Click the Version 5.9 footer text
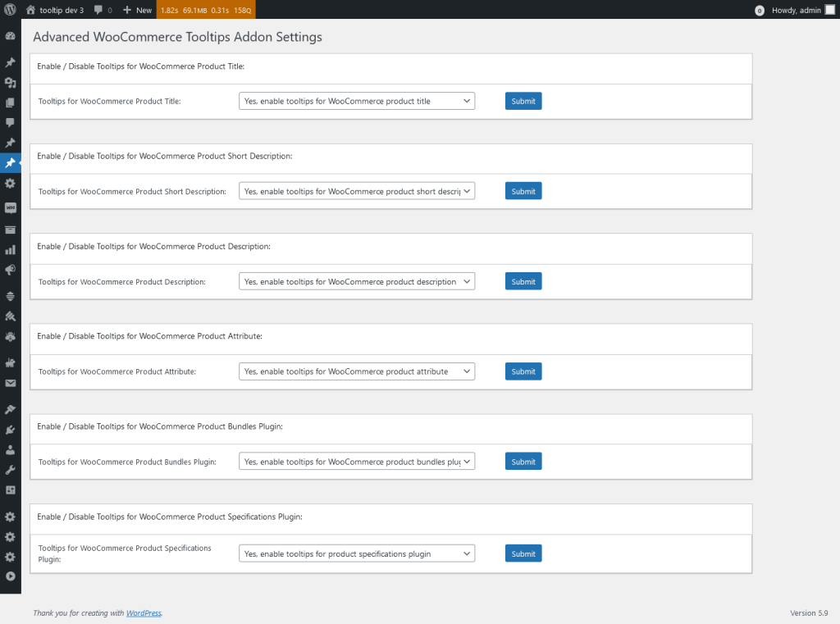 pos(809,613)
